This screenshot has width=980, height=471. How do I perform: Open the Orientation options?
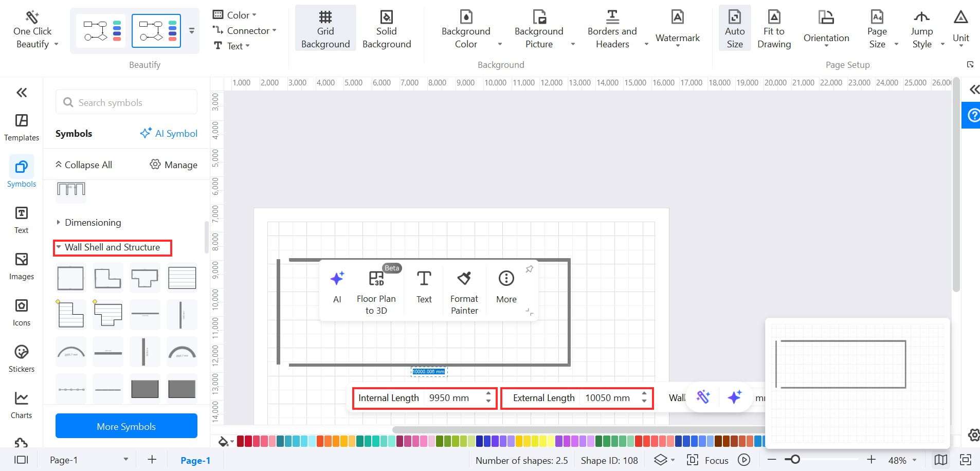click(x=826, y=28)
